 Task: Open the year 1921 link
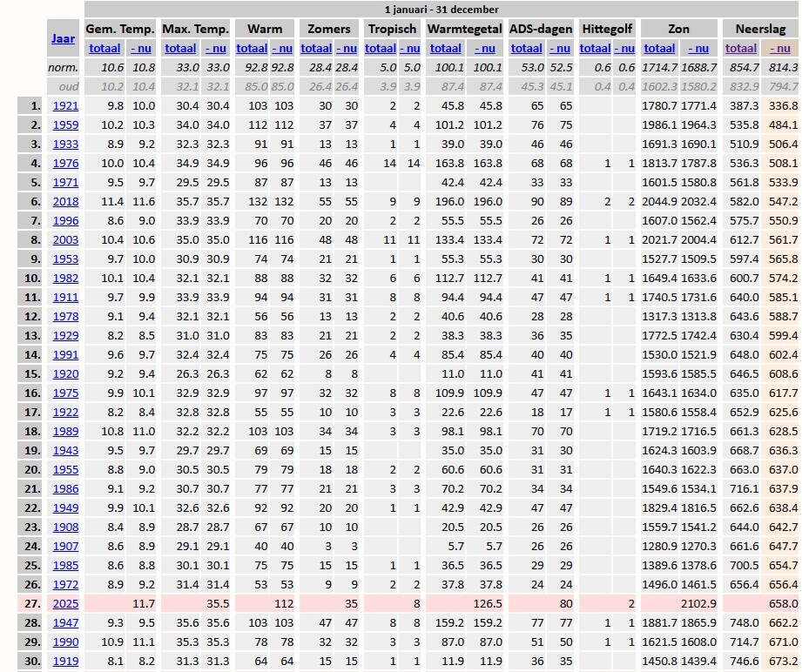click(65, 106)
